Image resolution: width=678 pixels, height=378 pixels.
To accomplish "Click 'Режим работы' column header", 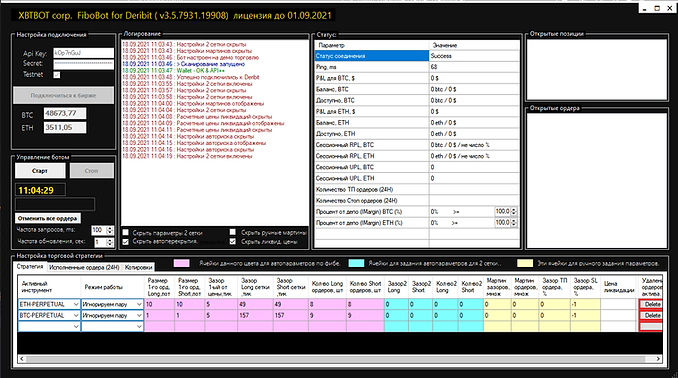I will click(112, 287).
